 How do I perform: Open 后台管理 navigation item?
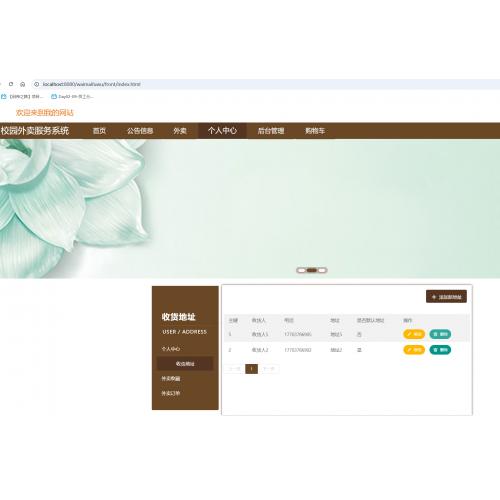coord(271,131)
